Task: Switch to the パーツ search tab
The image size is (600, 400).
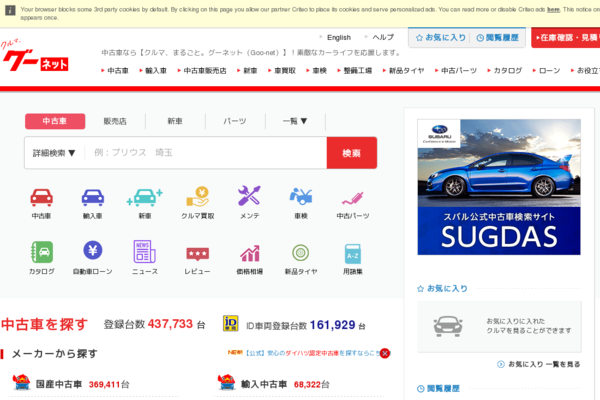Action: click(x=235, y=121)
